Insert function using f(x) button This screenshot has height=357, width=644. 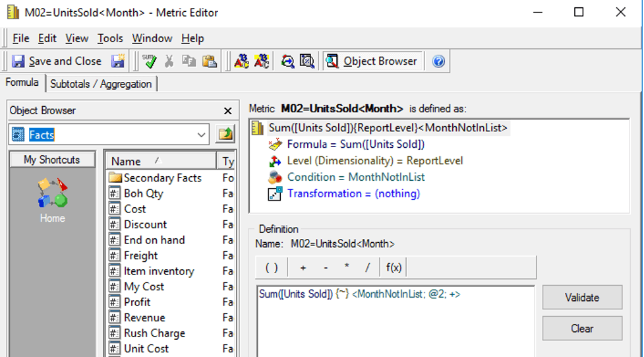click(394, 267)
